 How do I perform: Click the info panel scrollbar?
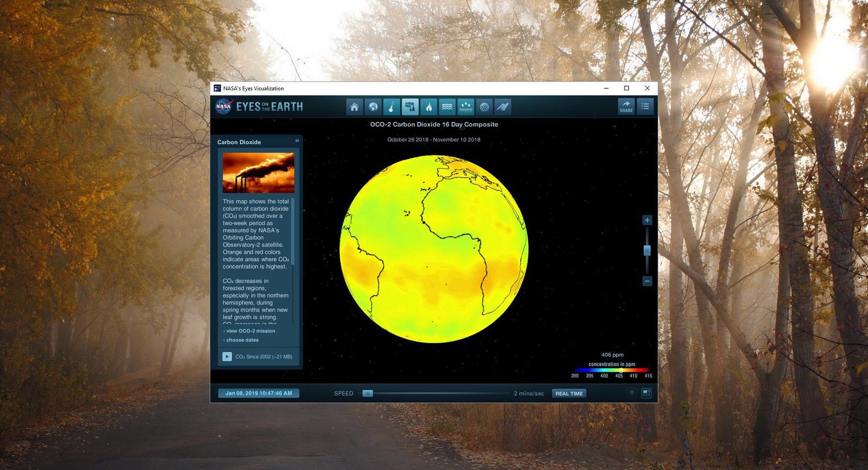tap(293, 231)
